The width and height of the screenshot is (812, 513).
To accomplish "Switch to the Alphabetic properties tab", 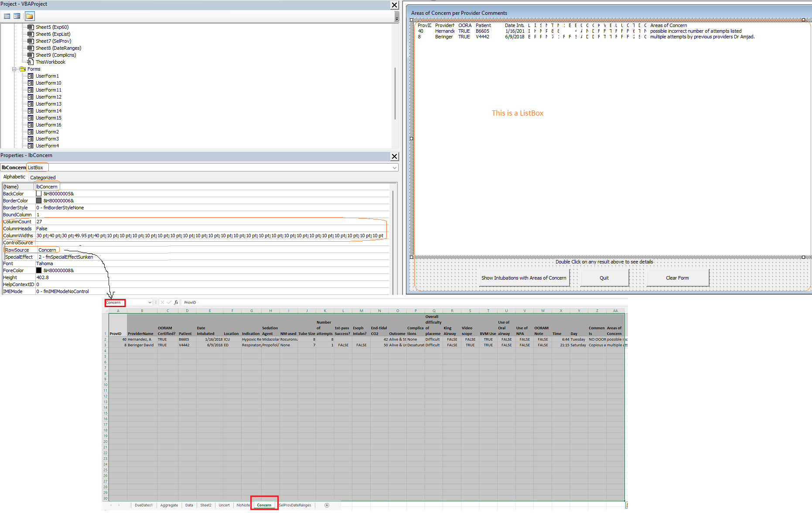I will [x=14, y=177].
